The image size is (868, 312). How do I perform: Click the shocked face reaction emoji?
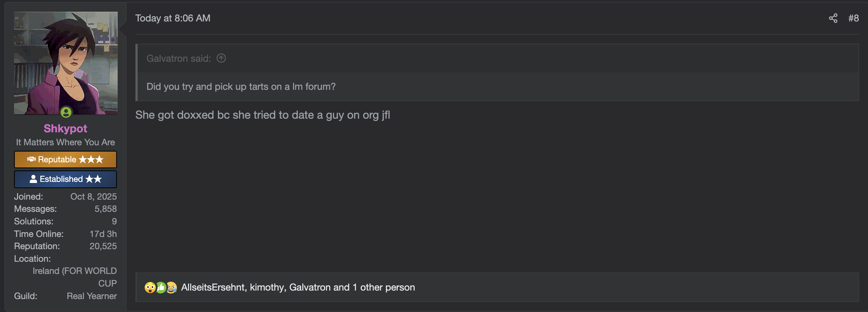[150, 287]
